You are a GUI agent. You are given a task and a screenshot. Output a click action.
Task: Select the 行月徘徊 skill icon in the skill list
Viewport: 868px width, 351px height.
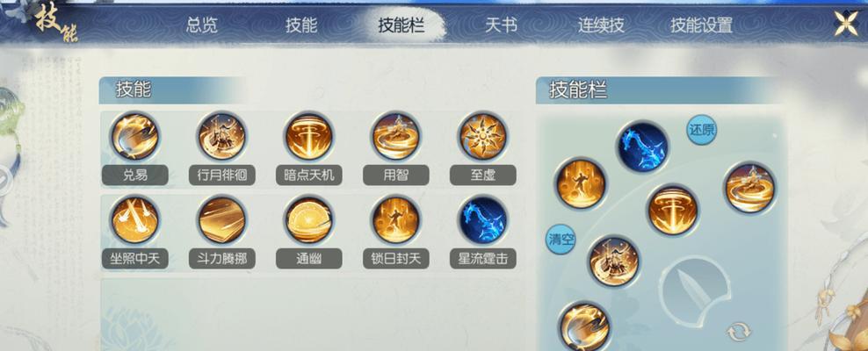point(222,136)
